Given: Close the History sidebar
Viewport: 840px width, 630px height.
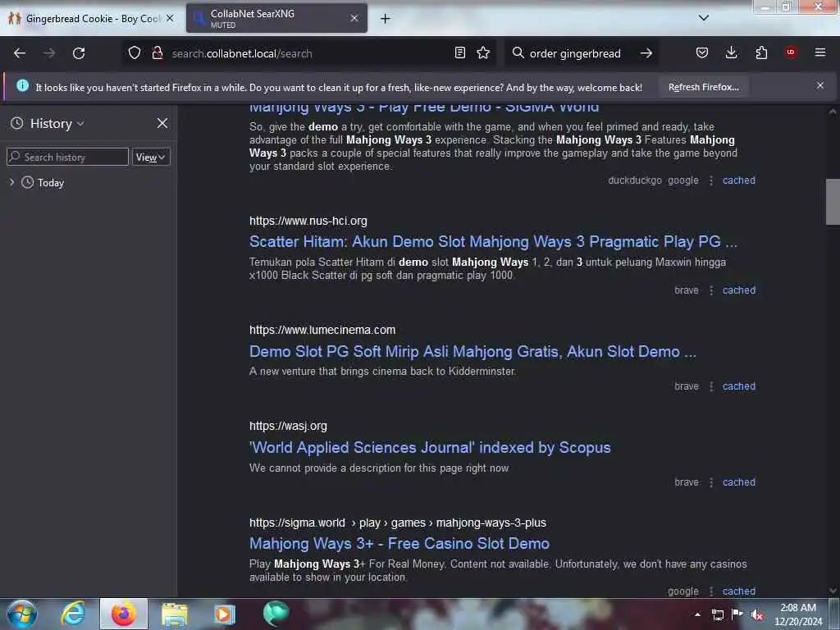Looking at the screenshot, I should click(x=162, y=124).
